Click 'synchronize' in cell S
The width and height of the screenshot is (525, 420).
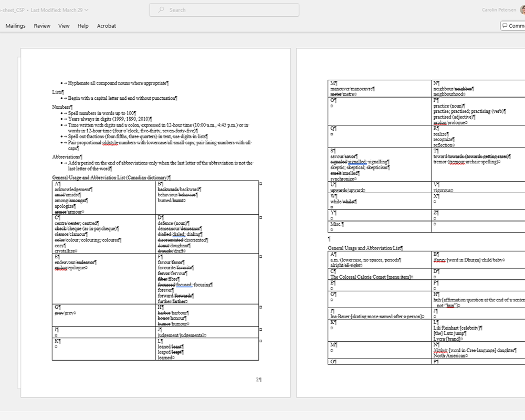click(x=342, y=178)
